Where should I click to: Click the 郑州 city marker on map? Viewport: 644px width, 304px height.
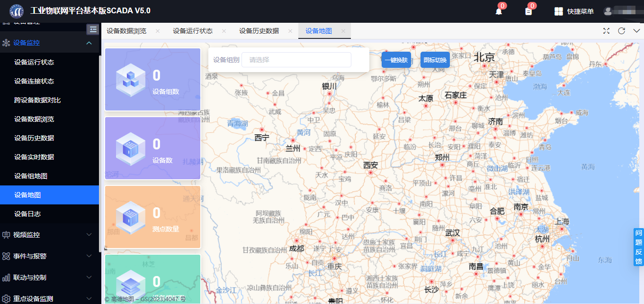[x=442, y=165]
